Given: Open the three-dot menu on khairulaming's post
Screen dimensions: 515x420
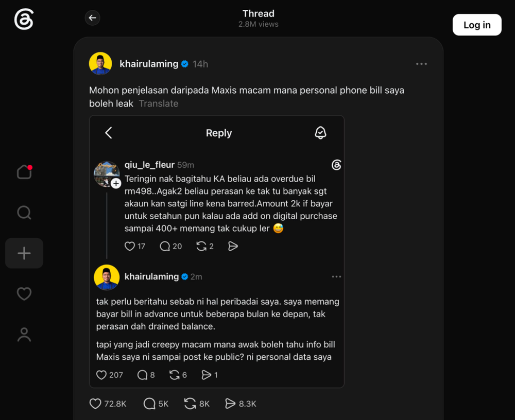Looking at the screenshot, I should [421, 64].
